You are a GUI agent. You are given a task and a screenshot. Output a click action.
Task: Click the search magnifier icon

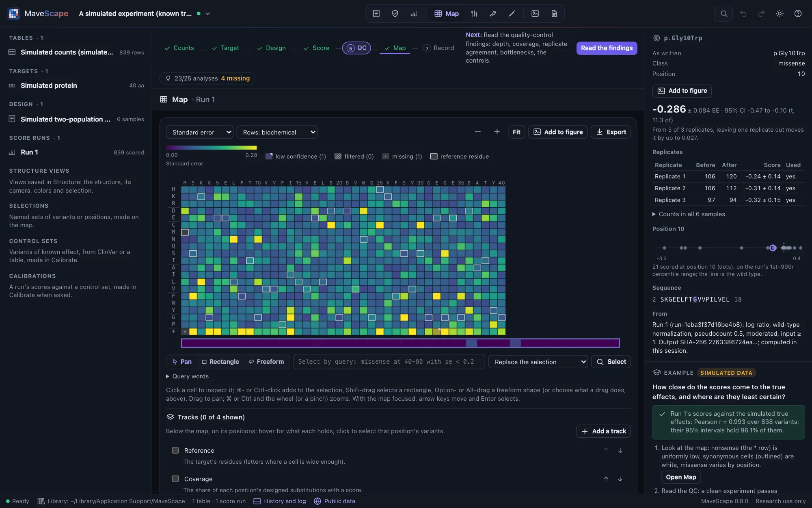pos(723,13)
